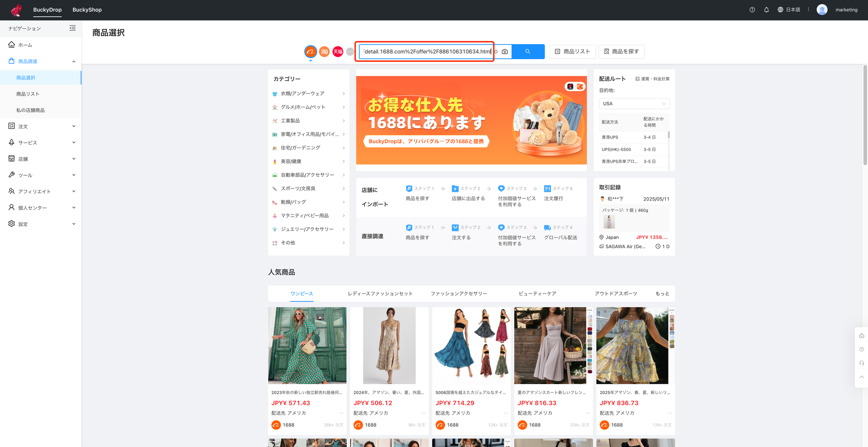Open the green polka dot dress product
The width and height of the screenshot is (868, 447).
point(307,345)
